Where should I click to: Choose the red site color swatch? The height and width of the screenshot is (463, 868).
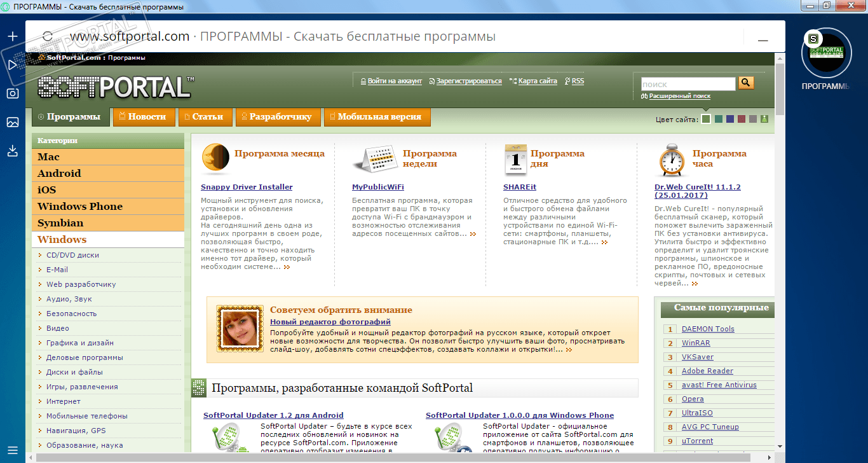pyautogui.click(x=742, y=119)
